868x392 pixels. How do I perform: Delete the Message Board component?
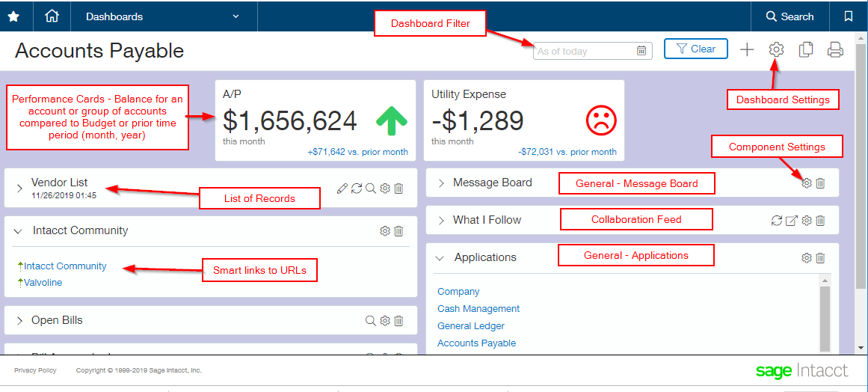[x=820, y=183]
